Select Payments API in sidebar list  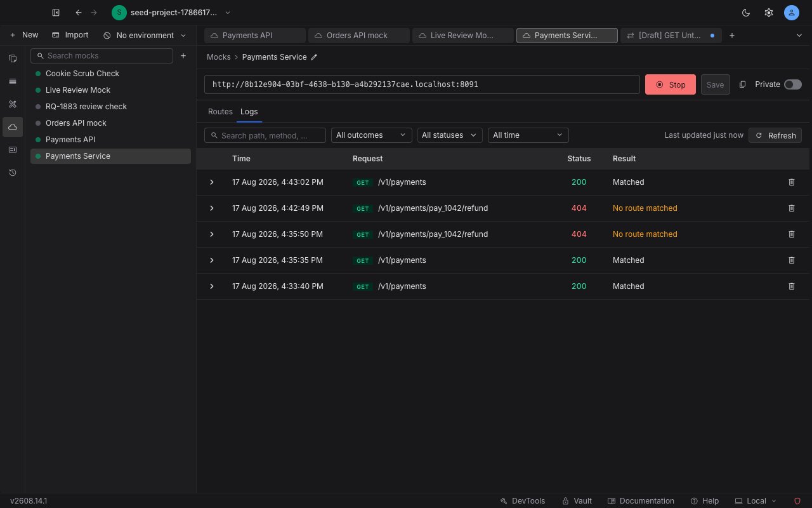(x=110, y=140)
